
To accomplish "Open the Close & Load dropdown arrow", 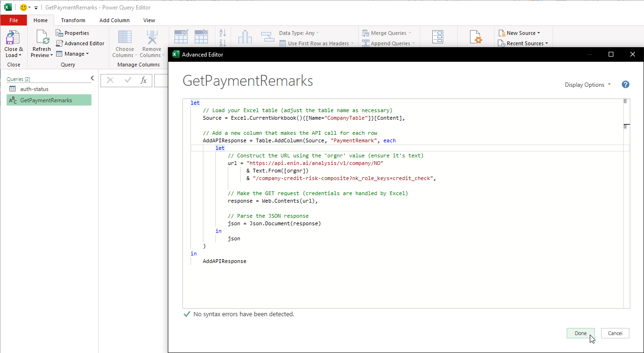I will [x=20, y=55].
